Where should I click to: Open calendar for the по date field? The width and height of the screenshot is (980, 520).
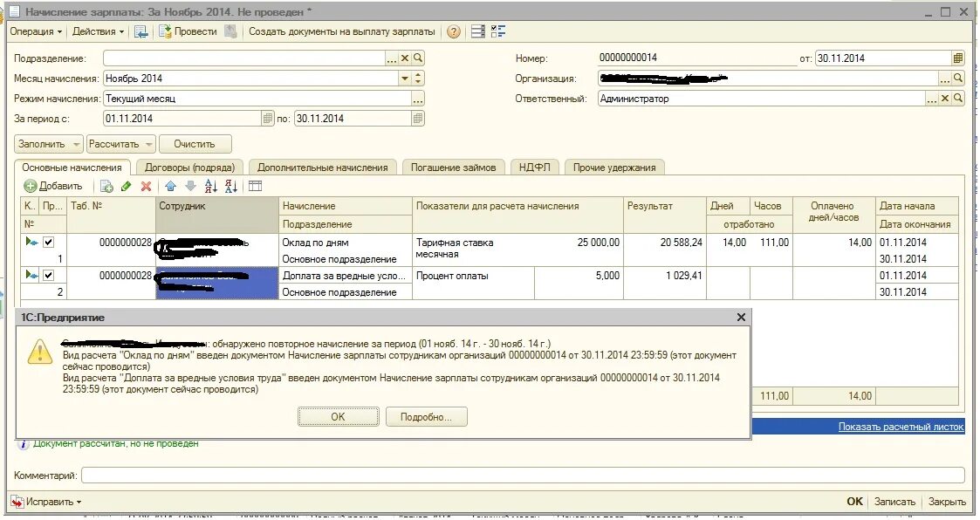tap(418, 118)
